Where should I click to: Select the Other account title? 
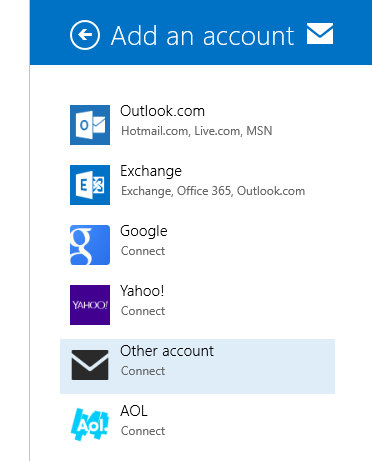point(167,351)
